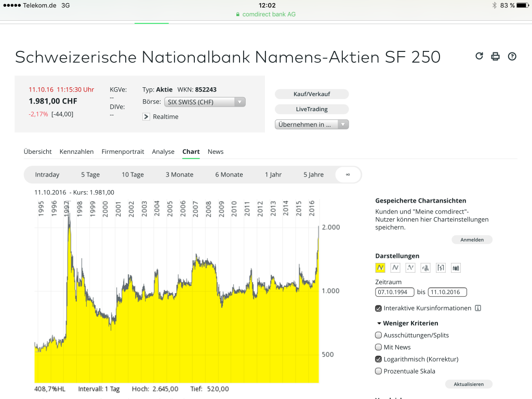This screenshot has width=532, height=399.
Task: Select the bar volume chart display icon
Action: (426, 268)
